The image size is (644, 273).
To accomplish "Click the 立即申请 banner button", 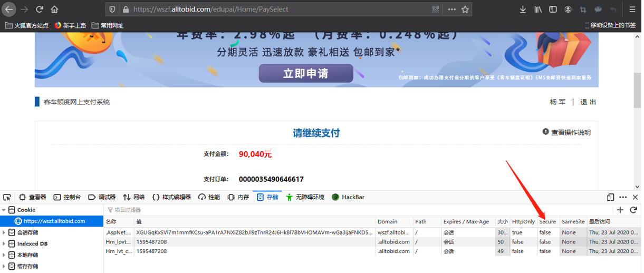I will (306, 73).
